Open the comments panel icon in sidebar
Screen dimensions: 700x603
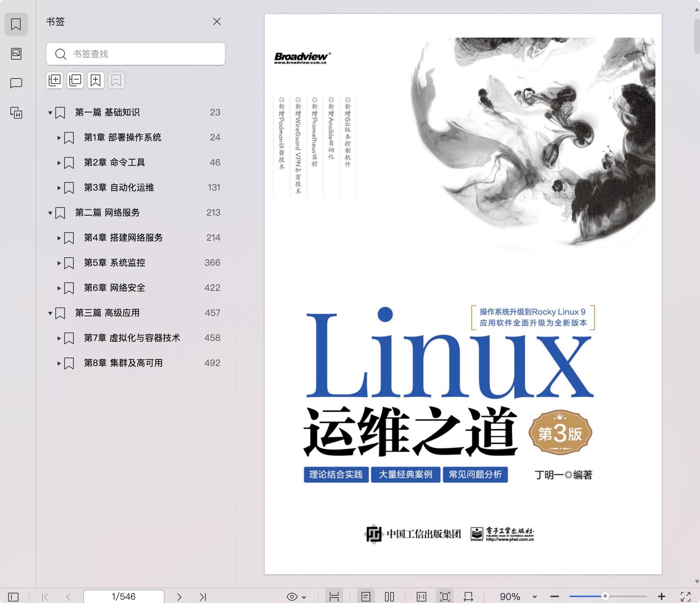pyautogui.click(x=16, y=83)
